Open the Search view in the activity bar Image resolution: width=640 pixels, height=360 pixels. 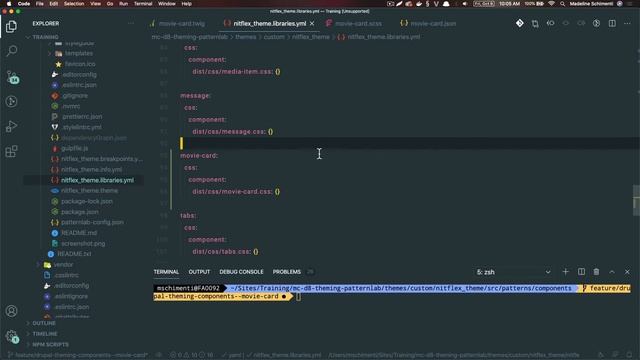[x=11, y=51]
